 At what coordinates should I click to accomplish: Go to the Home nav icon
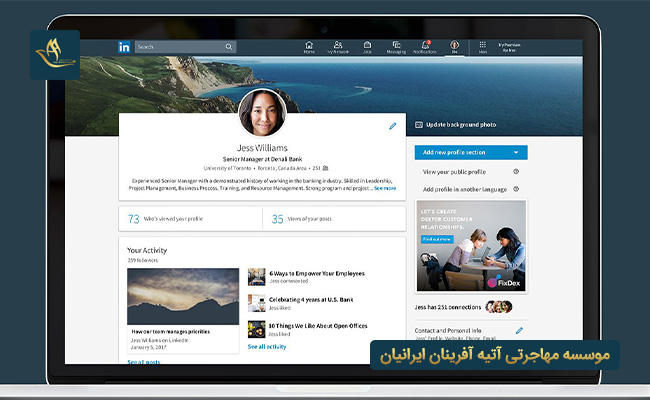point(309,47)
